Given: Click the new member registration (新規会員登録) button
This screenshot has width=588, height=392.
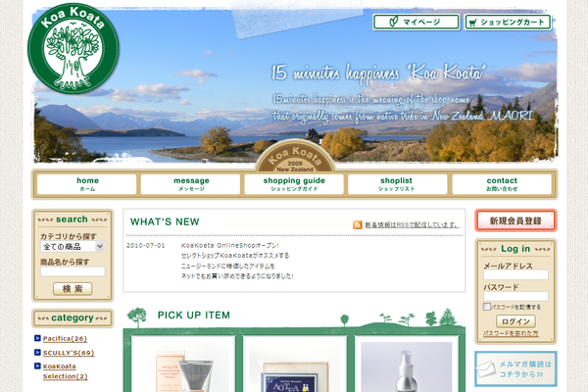Looking at the screenshot, I should [x=515, y=220].
